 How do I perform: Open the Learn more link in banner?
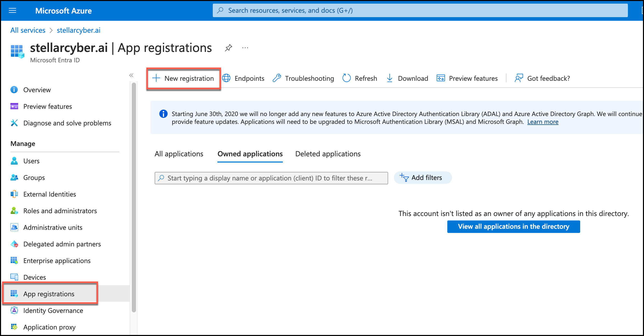pyautogui.click(x=543, y=122)
